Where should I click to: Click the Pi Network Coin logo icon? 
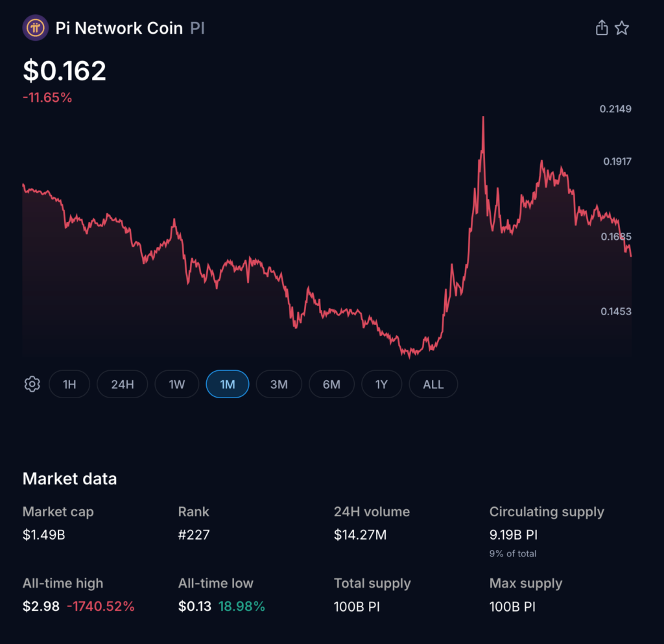tap(34, 29)
